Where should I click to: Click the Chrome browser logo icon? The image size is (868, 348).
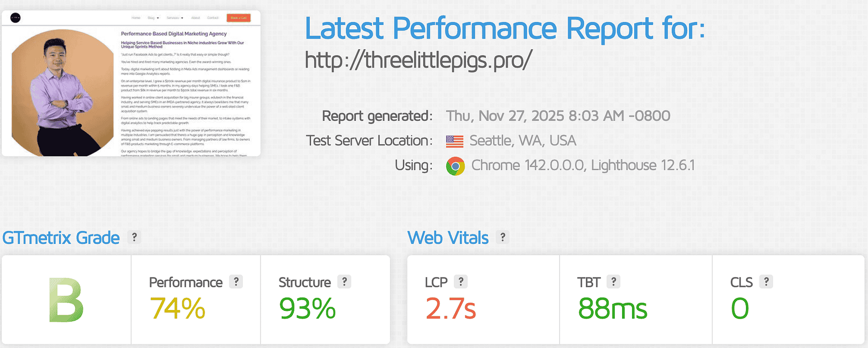coord(455,166)
